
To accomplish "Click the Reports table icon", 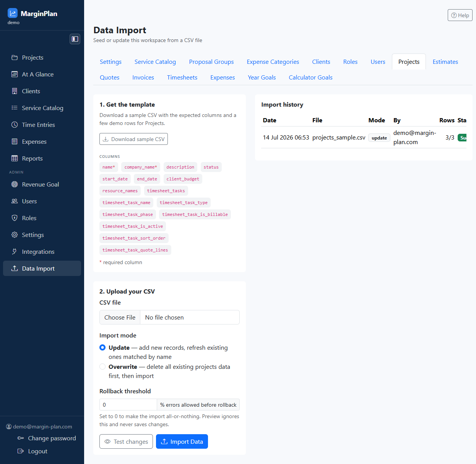I will tap(15, 158).
